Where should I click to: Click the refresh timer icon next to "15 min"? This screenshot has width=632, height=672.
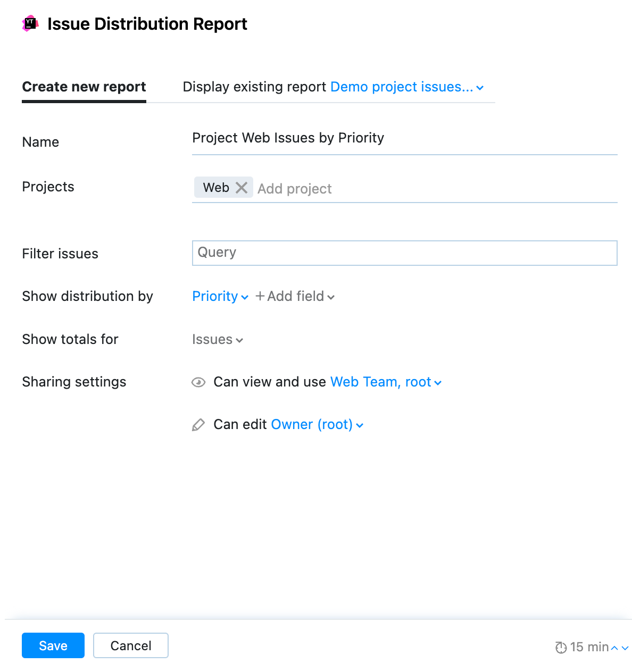tap(561, 648)
